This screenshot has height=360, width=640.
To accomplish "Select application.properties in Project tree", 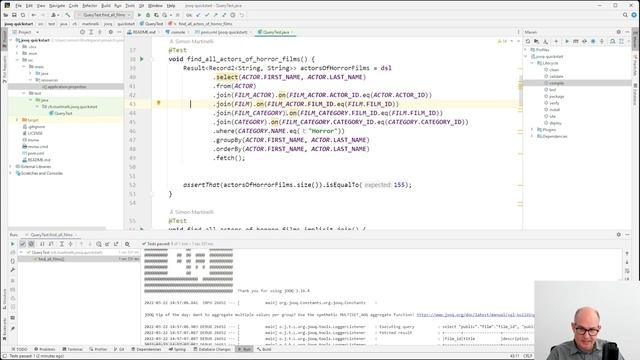I will pos(67,87).
